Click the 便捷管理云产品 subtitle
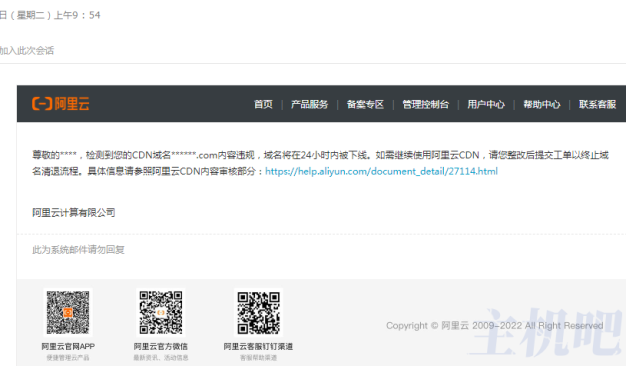This screenshot has height=366, width=626. point(68,358)
